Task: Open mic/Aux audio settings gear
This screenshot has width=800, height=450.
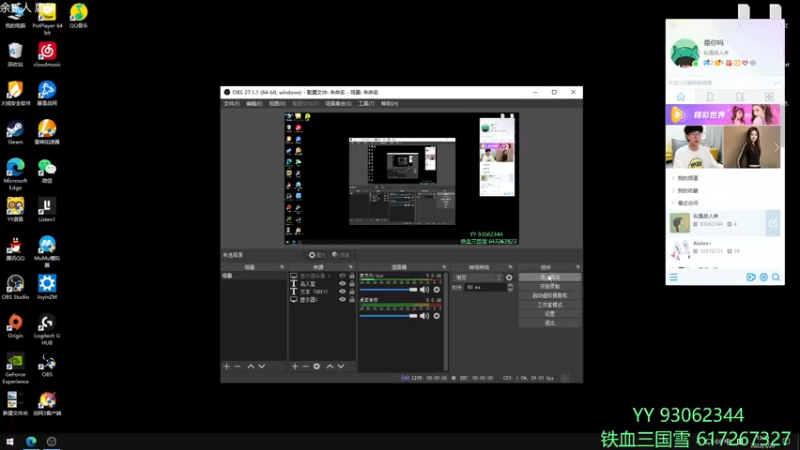Action: 437,289
